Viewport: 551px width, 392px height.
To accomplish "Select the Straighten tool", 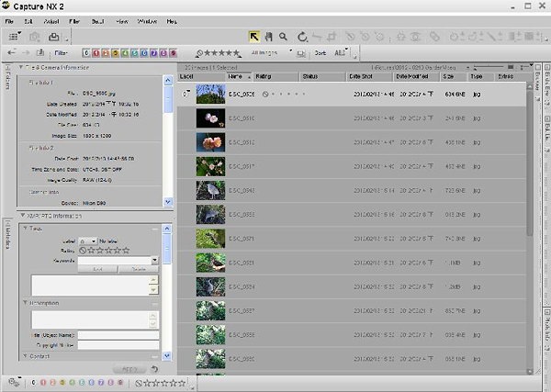I will [x=317, y=37].
